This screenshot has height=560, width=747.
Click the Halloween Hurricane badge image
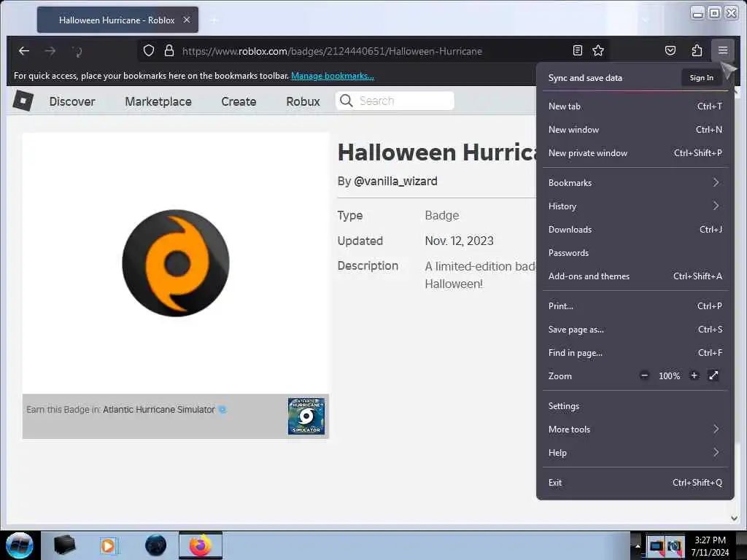point(176,263)
